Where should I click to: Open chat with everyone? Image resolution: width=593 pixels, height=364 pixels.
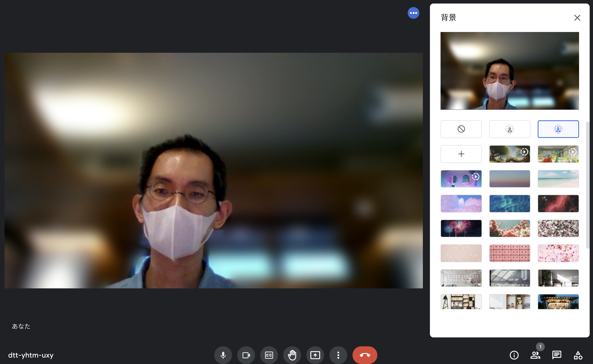[557, 355]
